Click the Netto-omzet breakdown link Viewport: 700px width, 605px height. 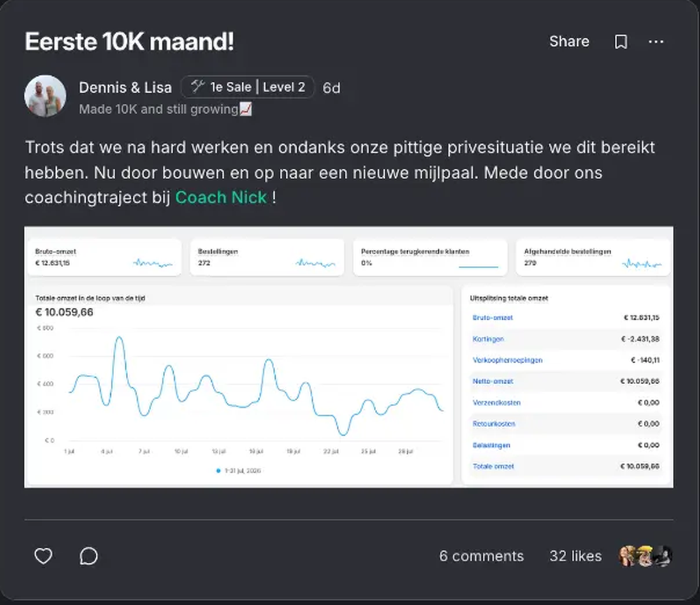tap(493, 381)
